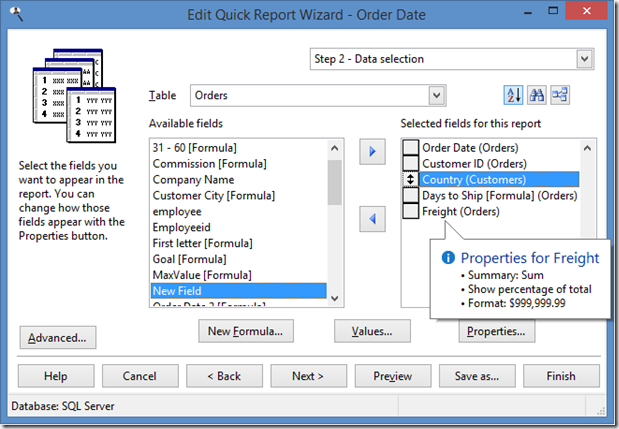Minimize the wizard window
Image resolution: width=619 pixels, height=429 pixels.
[x=527, y=12]
